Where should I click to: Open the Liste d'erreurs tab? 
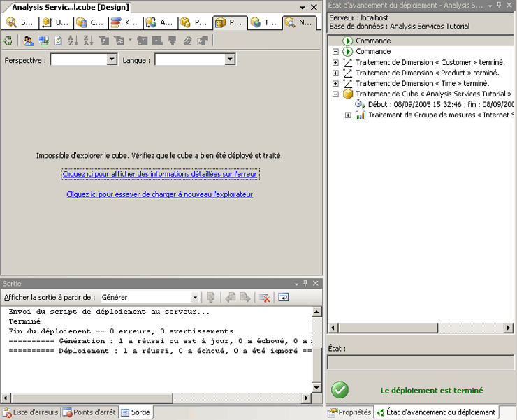(x=30, y=412)
